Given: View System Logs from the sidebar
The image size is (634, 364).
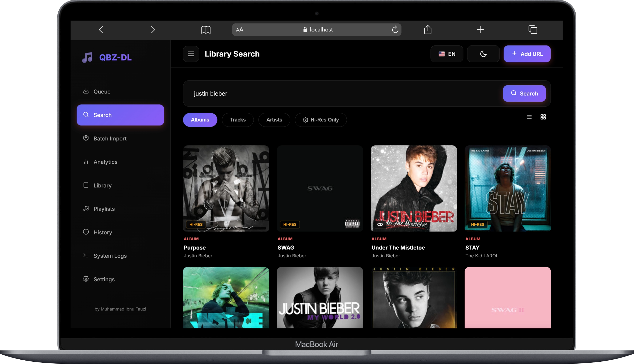Looking at the screenshot, I should [x=120, y=256].
